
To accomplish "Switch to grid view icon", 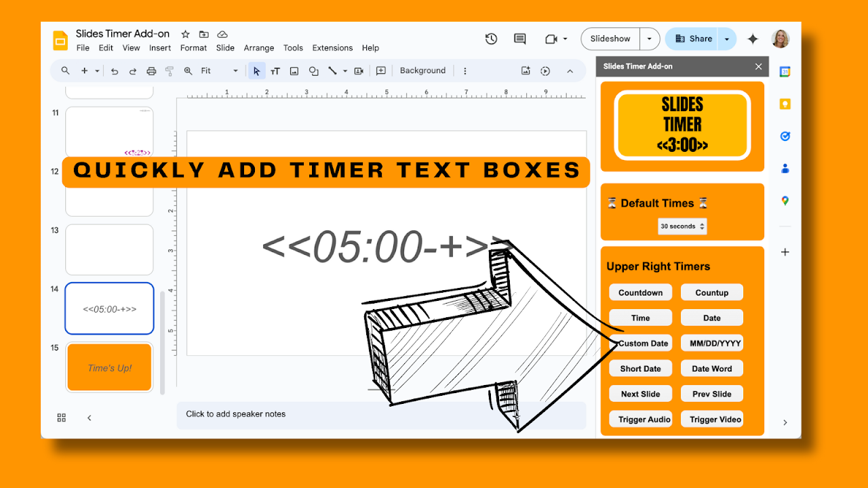I will coord(62,418).
